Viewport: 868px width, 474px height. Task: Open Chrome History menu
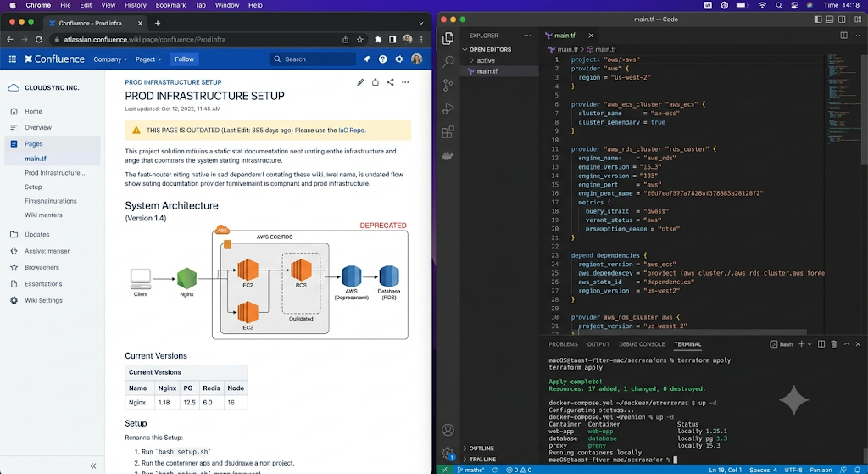coord(135,5)
